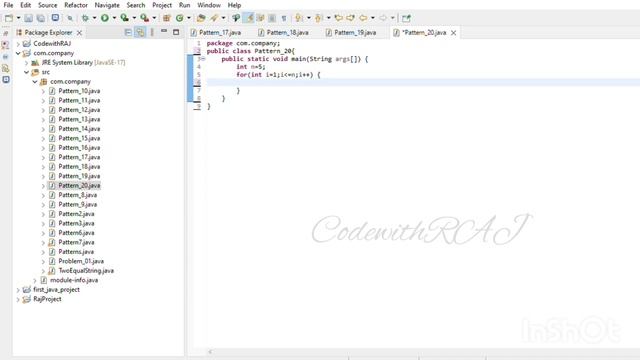Click the Save toolbar icon
The image size is (640, 360).
point(29,18)
